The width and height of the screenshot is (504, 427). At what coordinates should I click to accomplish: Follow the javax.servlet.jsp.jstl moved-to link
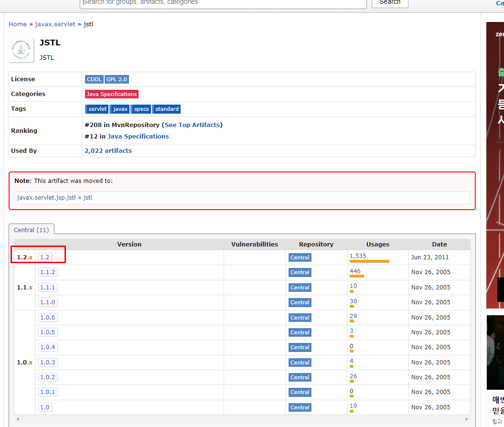click(46, 198)
